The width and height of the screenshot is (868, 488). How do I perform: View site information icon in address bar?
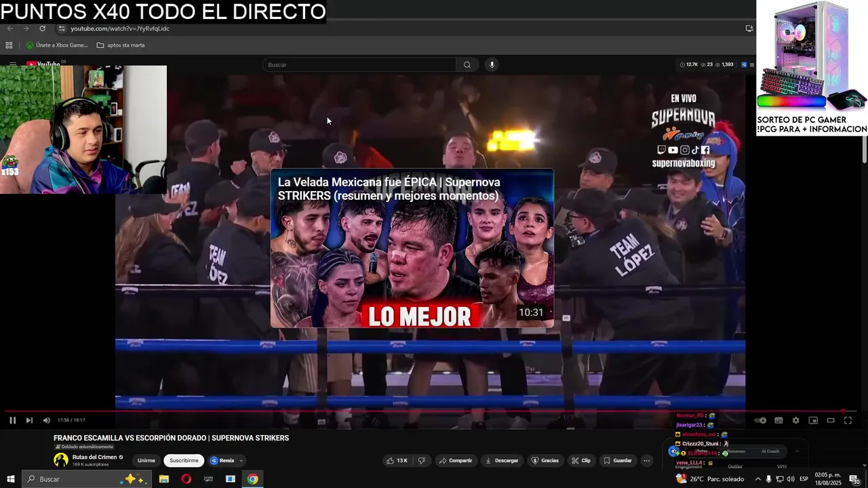[62, 28]
